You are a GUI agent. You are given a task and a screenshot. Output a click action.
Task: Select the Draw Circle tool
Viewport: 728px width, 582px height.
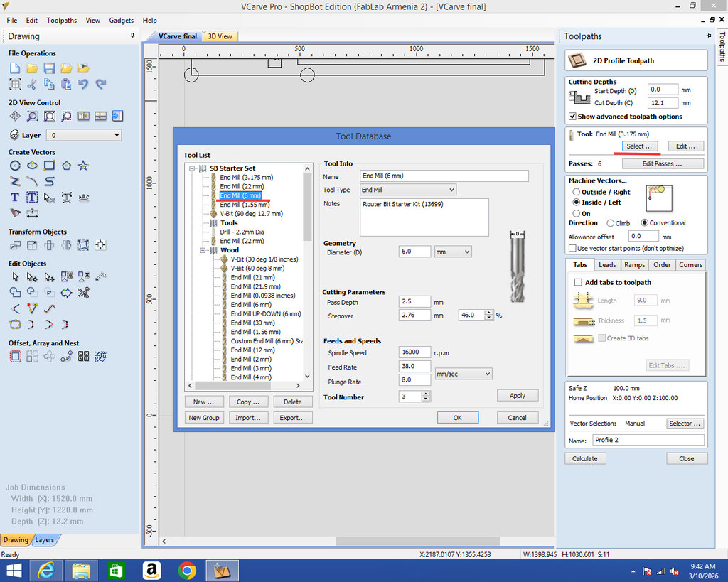pyautogui.click(x=15, y=166)
